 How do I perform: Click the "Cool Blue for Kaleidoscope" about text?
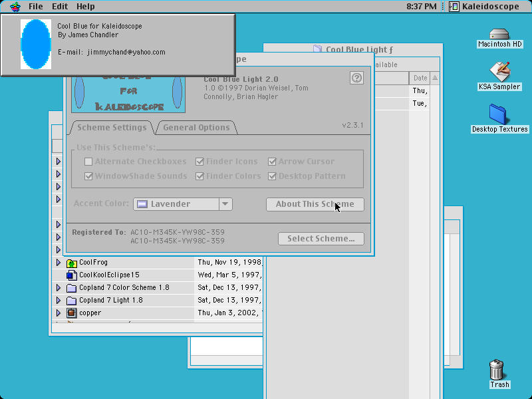tap(100, 26)
